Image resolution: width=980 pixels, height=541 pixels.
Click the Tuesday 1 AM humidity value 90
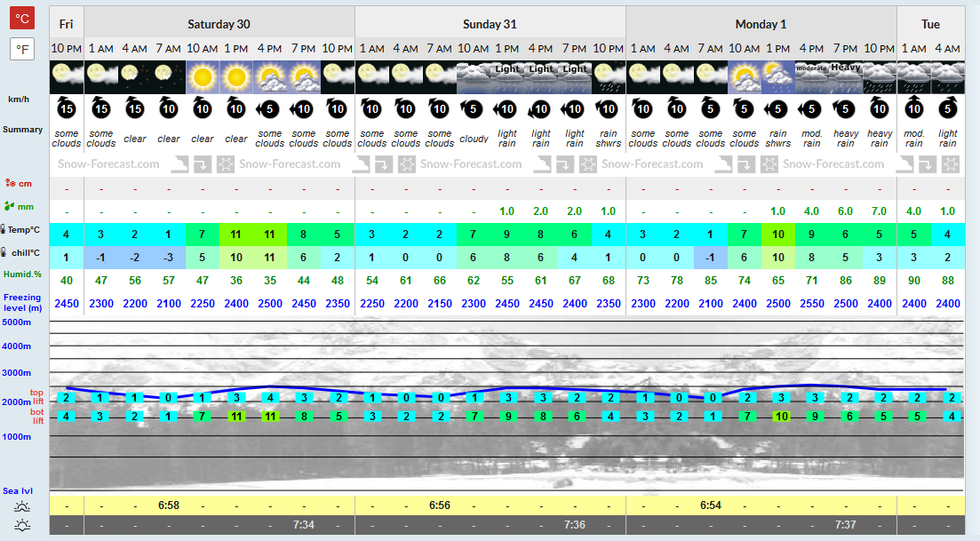coord(913,281)
